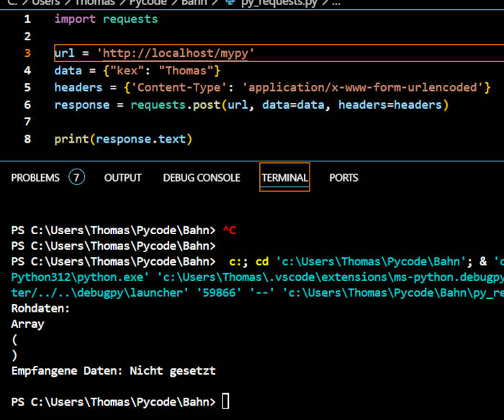
Task: Click the Bahn folder in breadcrumb
Action: [194, 3]
